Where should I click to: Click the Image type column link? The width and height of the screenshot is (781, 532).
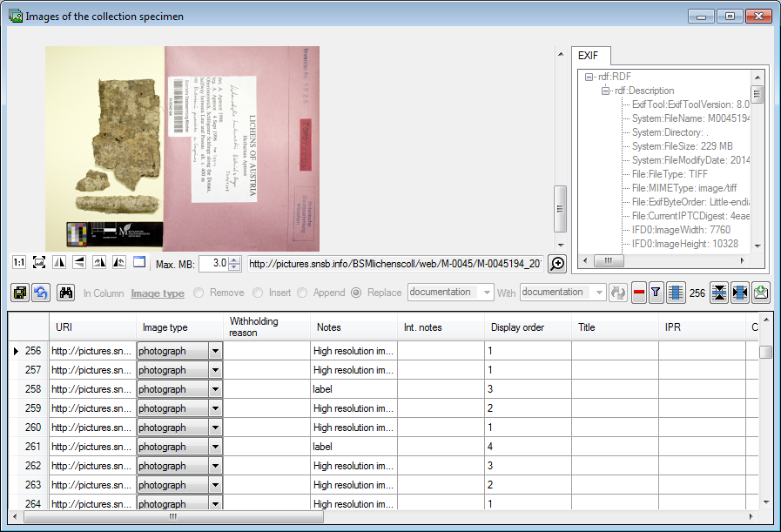[x=158, y=293]
